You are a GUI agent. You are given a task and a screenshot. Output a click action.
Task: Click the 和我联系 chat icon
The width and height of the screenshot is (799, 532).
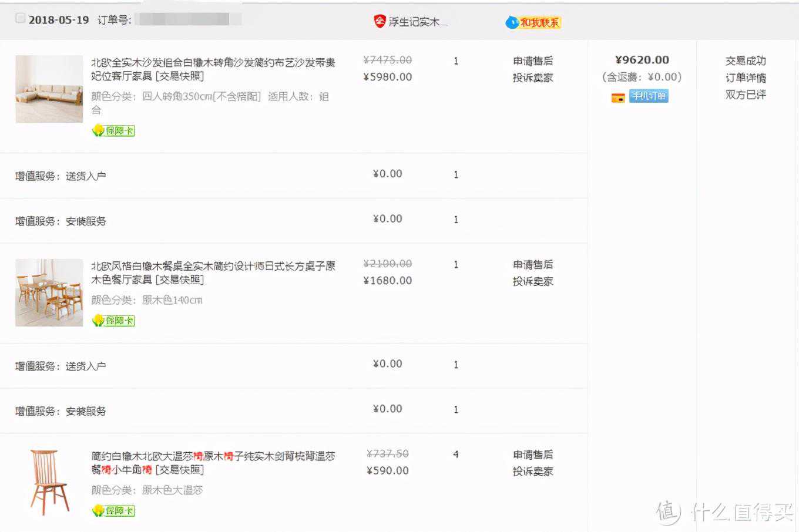(x=533, y=22)
